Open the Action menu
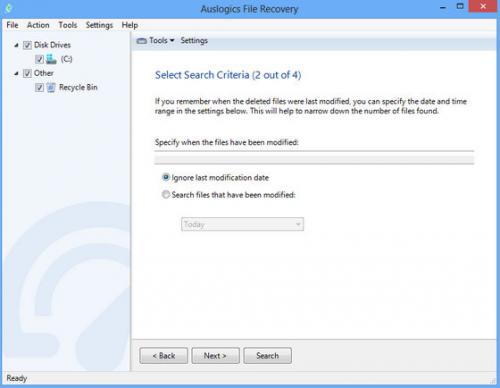The image size is (500, 388). [38, 25]
